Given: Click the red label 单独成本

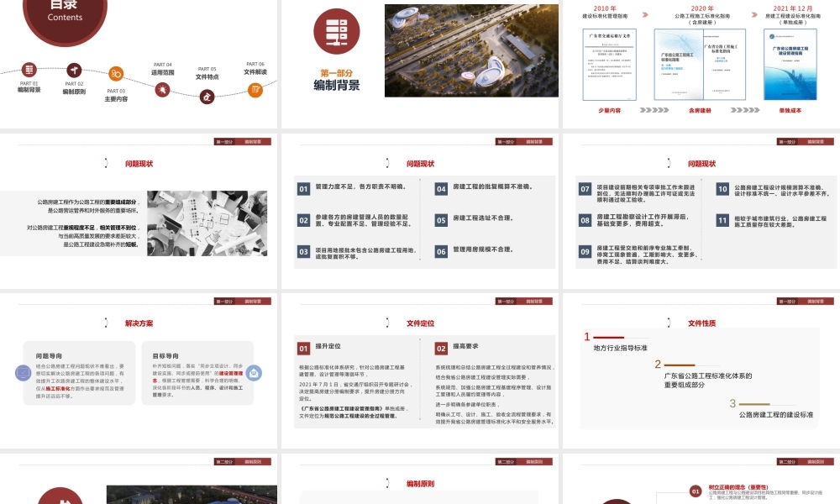Looking at the screenshot, I should [790, 110].
